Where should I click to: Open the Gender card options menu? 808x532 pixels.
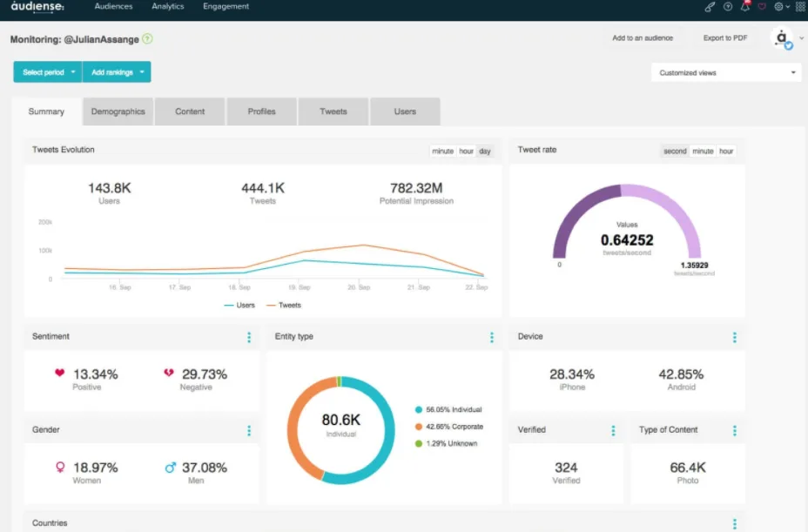coord(250,430)
